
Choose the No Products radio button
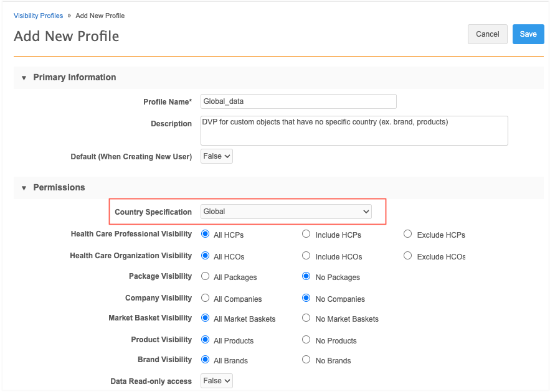point(306,340)
